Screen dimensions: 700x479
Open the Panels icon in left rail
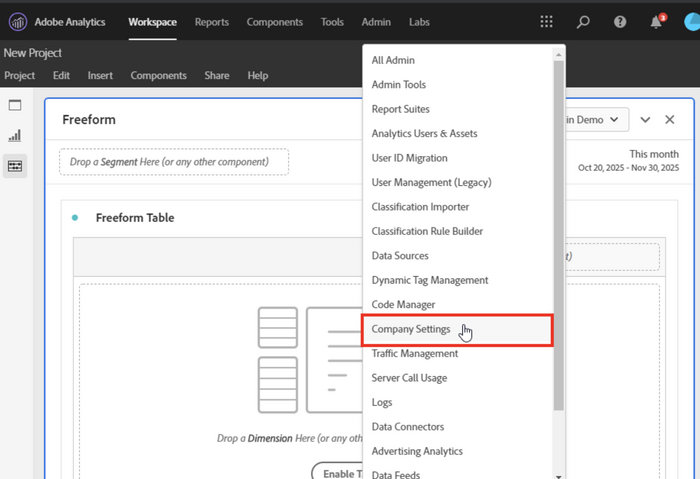click(15, 105)
